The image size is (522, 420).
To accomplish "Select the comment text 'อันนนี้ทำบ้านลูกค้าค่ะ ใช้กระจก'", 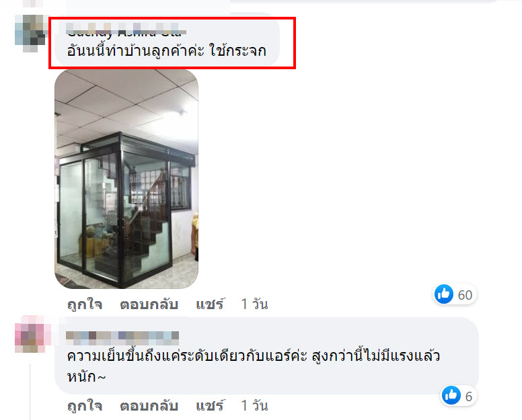I will tap(166, 51).
